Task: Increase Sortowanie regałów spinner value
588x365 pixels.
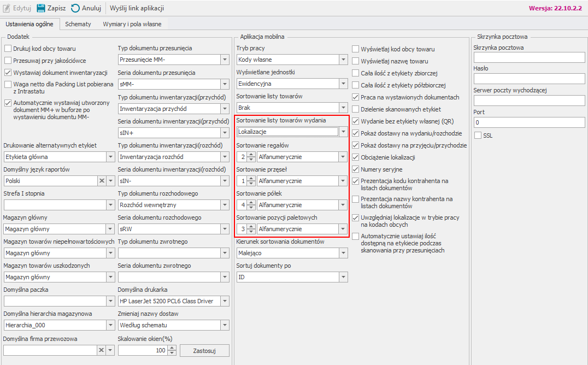Action: pos(251,155)
